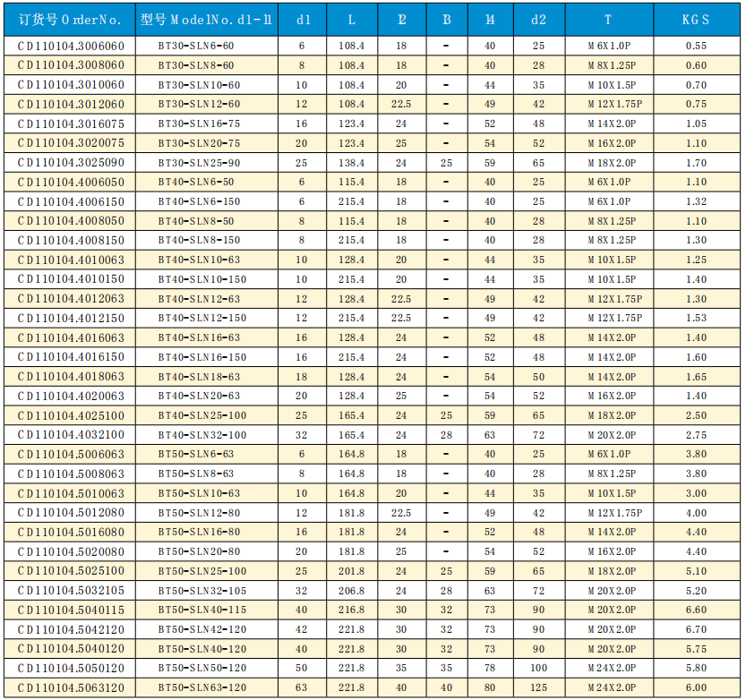746x700 pixels.
Task: Select order number CD110104.5063120
Action: pyautogui.click(x=71, y=687)
